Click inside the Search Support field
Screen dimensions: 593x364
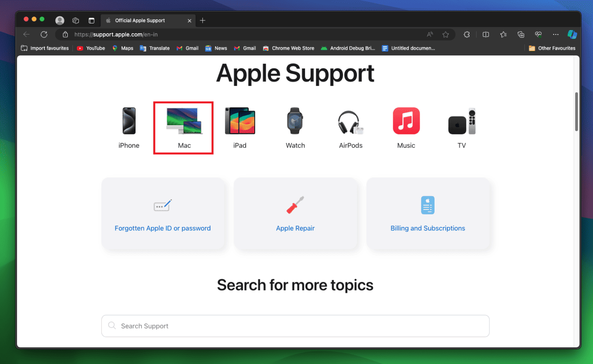295,326
